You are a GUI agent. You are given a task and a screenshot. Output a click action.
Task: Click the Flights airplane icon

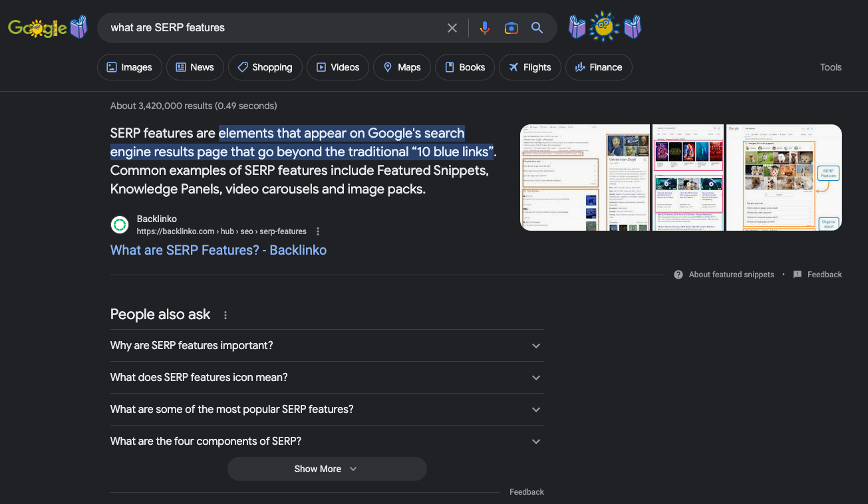pos(513,66)
